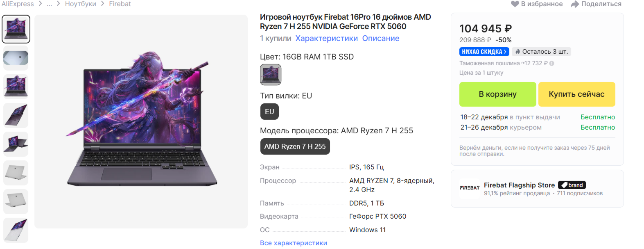Select the 16GB RAM 1TB SSD color swatch
644x249 pixels.
click(x=271, y=75)
